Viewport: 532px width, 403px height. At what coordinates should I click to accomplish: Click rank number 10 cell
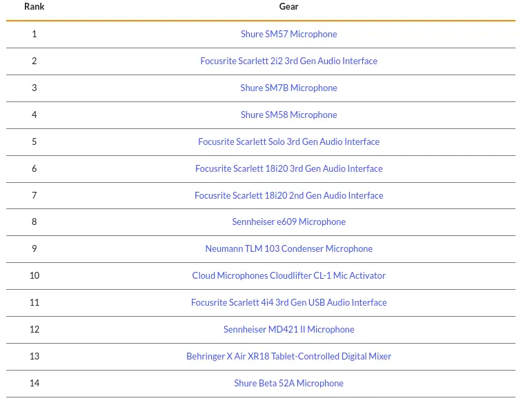35,276
